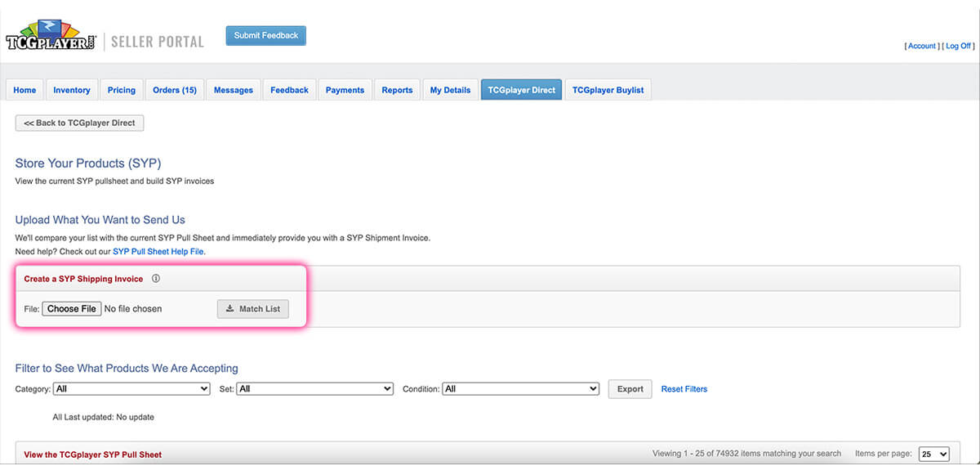Go to the Orders (15) tab
The width and height of the screenshot is (980, 466).
(175, 90)
